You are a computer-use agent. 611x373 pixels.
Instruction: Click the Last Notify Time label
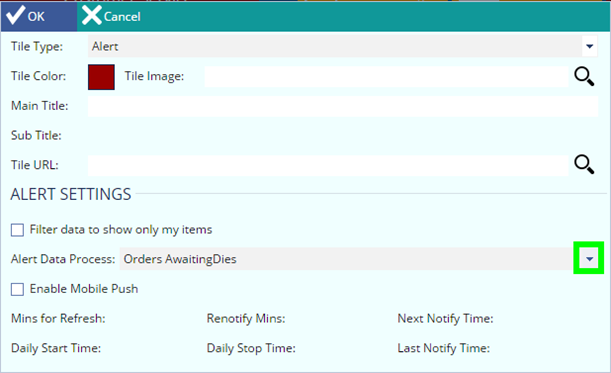click(x=443, y=348)
